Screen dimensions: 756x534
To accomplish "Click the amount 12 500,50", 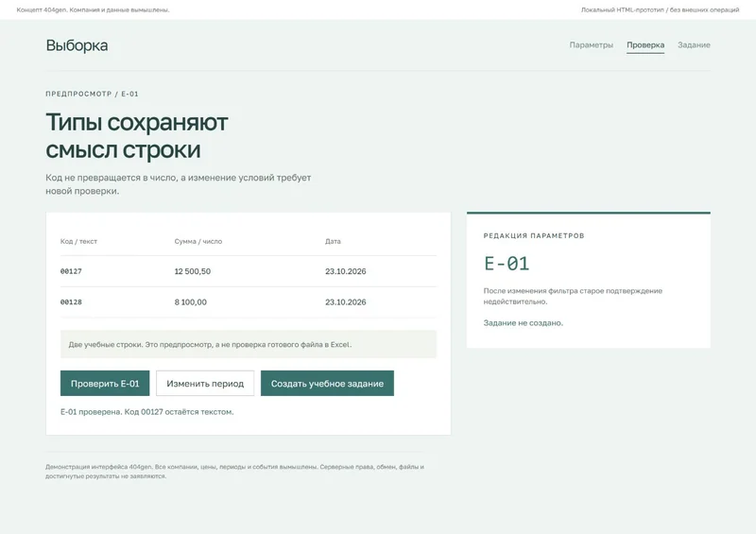I will tap(193, 271).
